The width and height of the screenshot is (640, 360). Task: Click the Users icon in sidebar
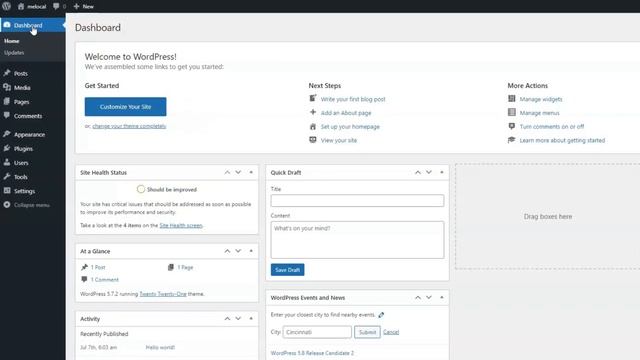click(x=7, y=162)
